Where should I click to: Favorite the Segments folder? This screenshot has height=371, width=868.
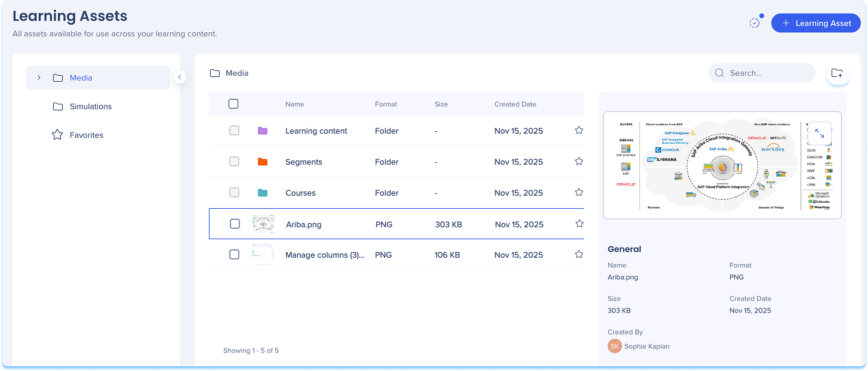pyautogui.click(x=578, y=161)
